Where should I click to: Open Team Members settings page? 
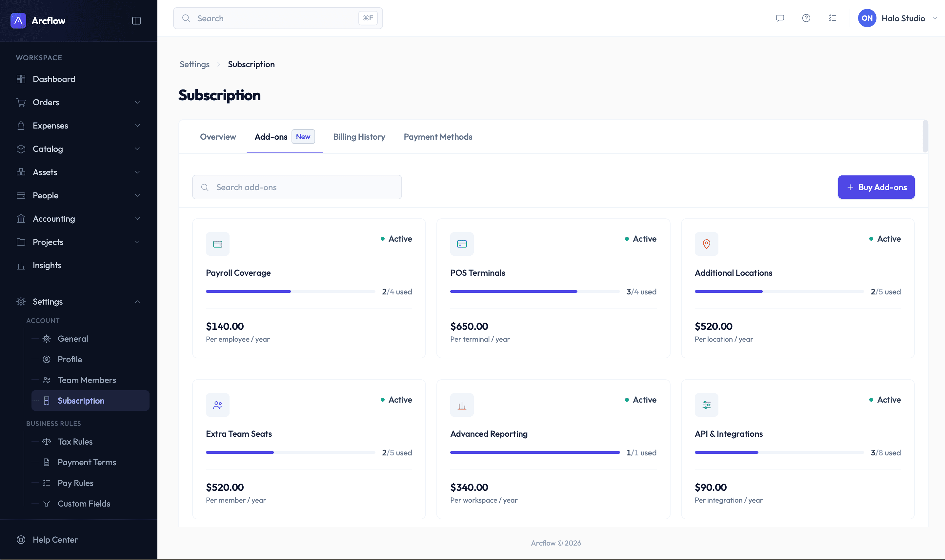click(x=90, y=380)
